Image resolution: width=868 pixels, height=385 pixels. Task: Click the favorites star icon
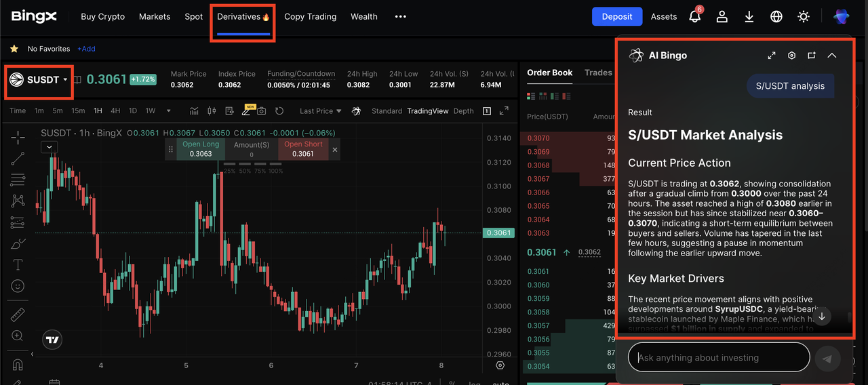pyautogui.click(x=14, y=49)
